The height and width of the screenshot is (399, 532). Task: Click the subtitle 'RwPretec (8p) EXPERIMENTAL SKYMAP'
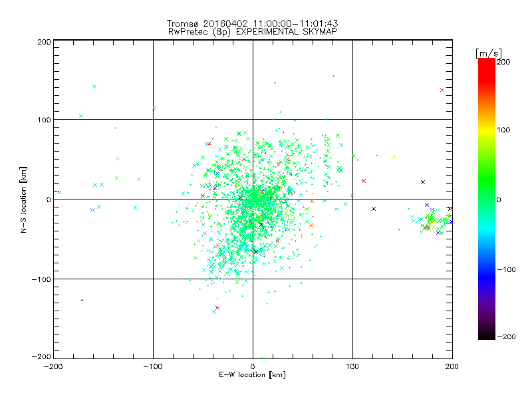[253, 31]
